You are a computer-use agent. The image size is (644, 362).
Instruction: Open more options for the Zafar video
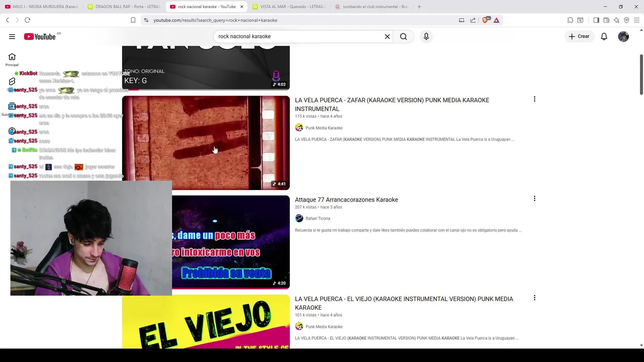coord(534,100)
